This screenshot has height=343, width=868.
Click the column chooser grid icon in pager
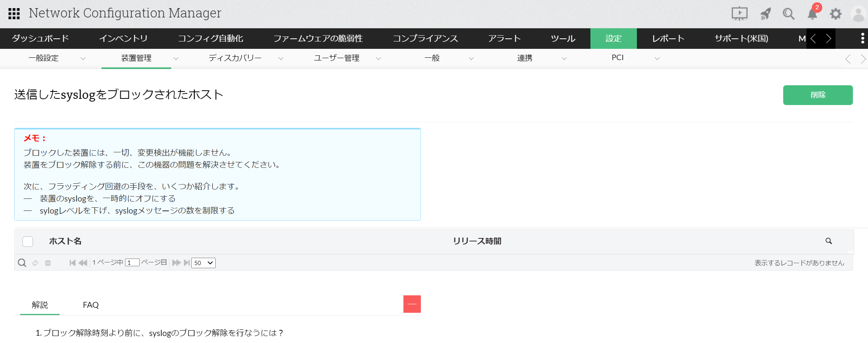coord(48,263)
